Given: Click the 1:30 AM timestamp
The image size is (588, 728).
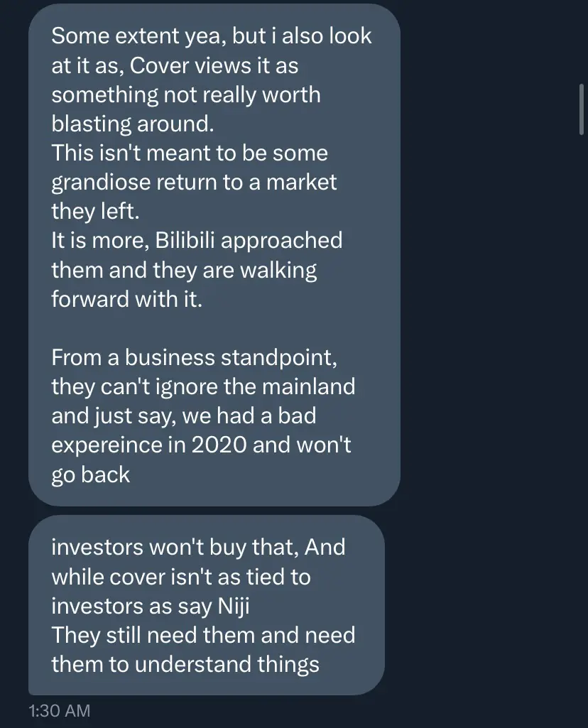Looking at the screenshot, I should click(60, 710).
